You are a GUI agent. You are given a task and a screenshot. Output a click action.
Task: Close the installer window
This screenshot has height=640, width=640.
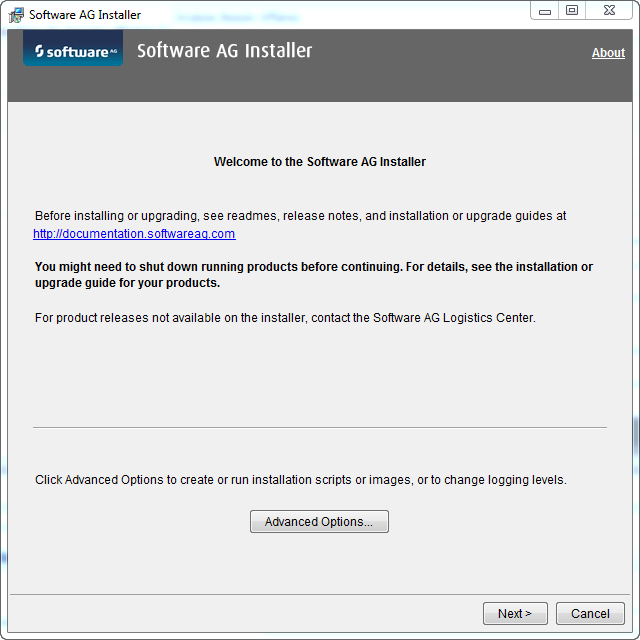coord(609,10)
